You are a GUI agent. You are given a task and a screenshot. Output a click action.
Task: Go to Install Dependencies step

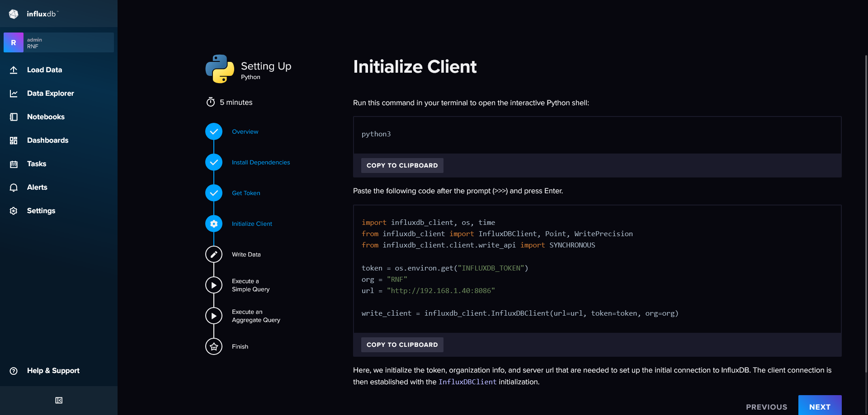point(261,163)
